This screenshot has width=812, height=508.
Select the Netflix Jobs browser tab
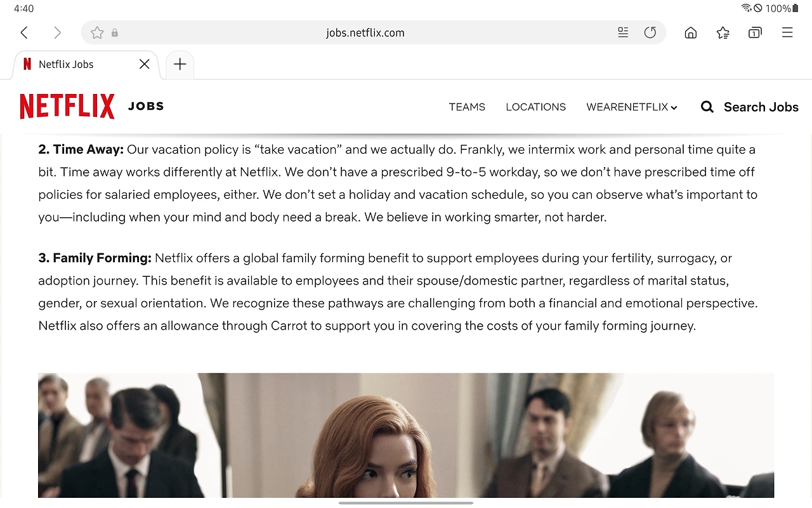click(x=86, y=64)
